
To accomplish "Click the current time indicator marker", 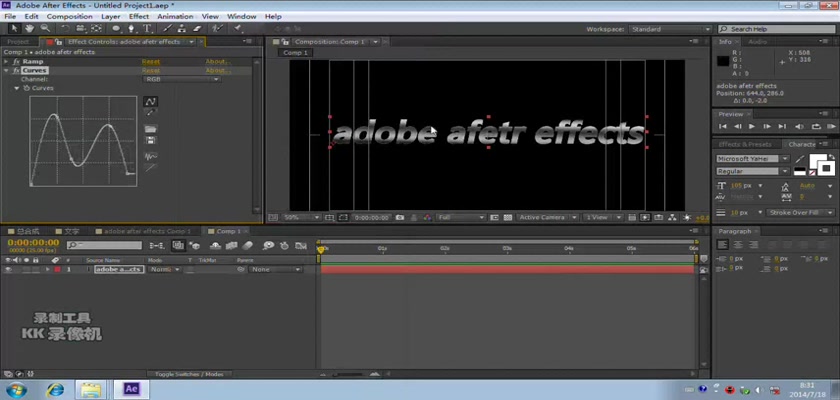I will 320,250.
